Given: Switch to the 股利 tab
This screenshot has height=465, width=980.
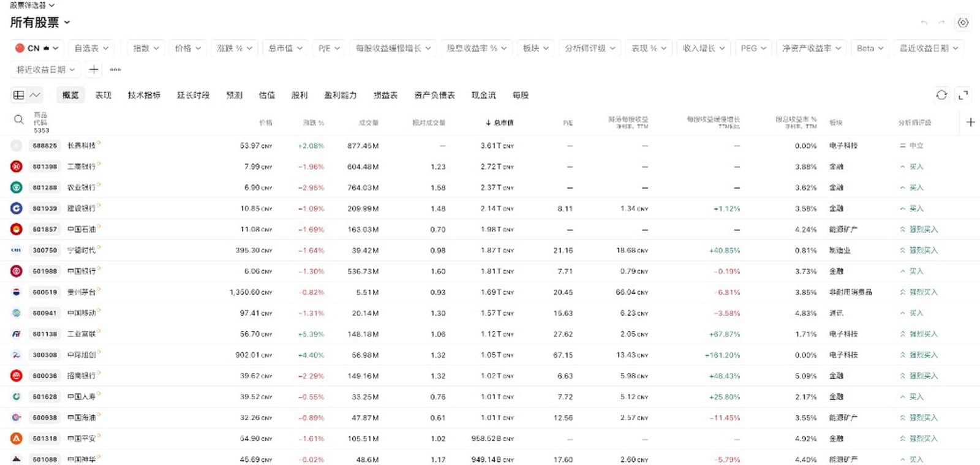Looking at the screenshot, I should click(300, 95).
